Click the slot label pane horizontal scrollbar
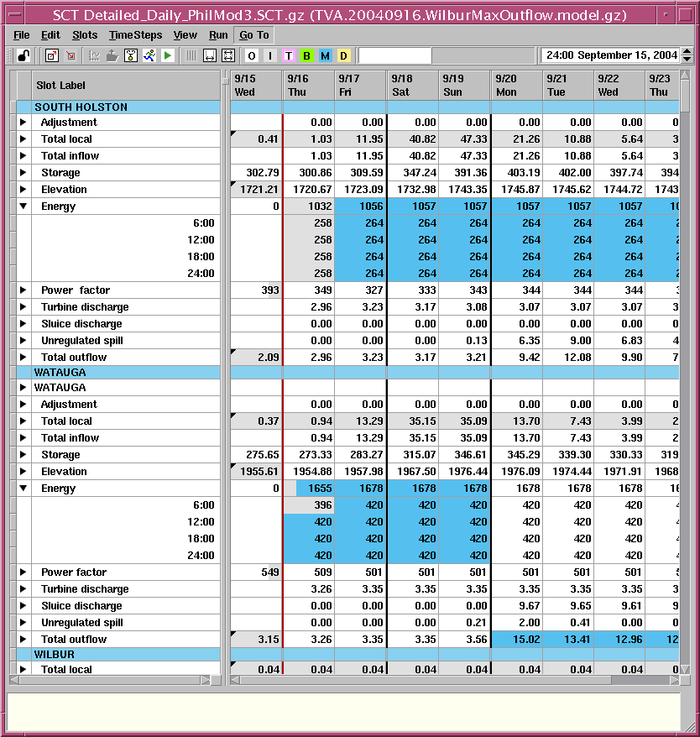Screen dimensions: 700x737 pos(110,680)
